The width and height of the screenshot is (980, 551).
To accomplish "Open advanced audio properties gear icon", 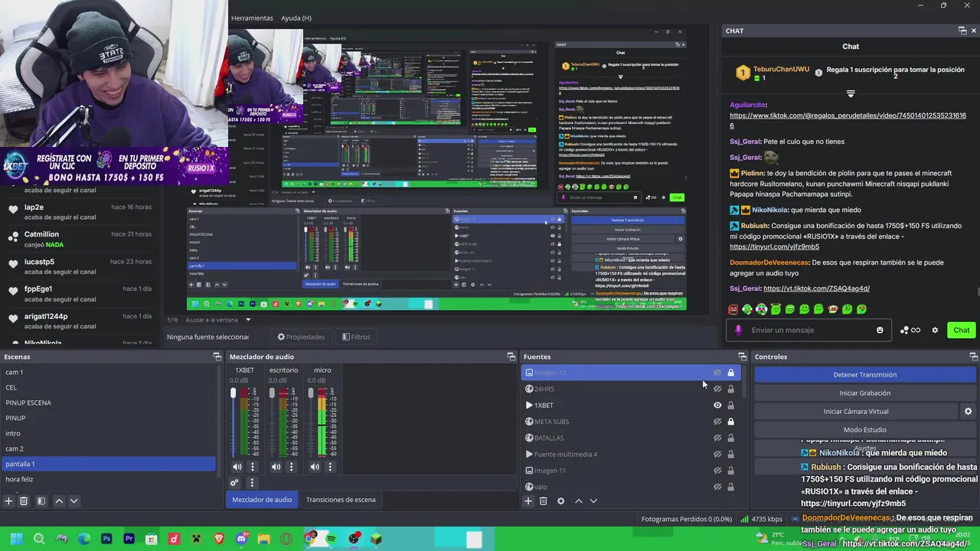I will [235, 483].
